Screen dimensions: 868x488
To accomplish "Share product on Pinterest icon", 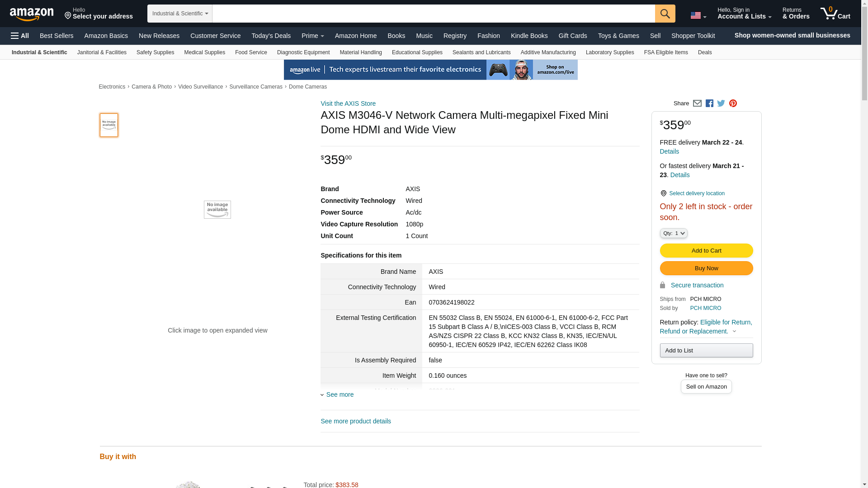I will [733, 103].
